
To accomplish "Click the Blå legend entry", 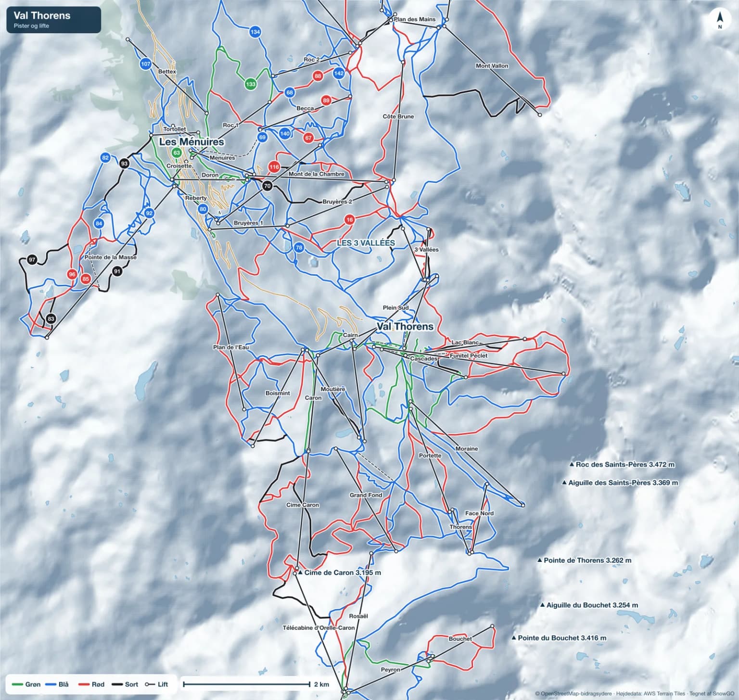I will [57, 684].
